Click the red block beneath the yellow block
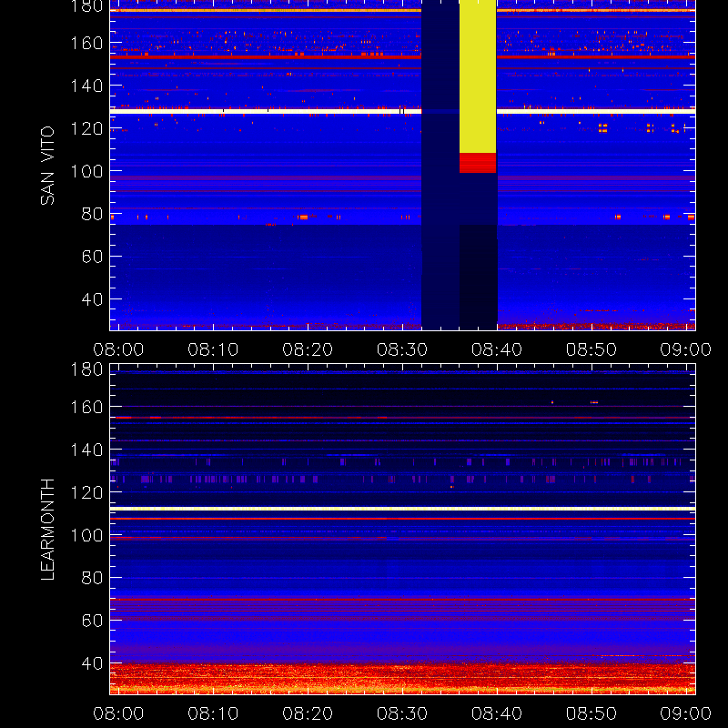 coord(478,163)
